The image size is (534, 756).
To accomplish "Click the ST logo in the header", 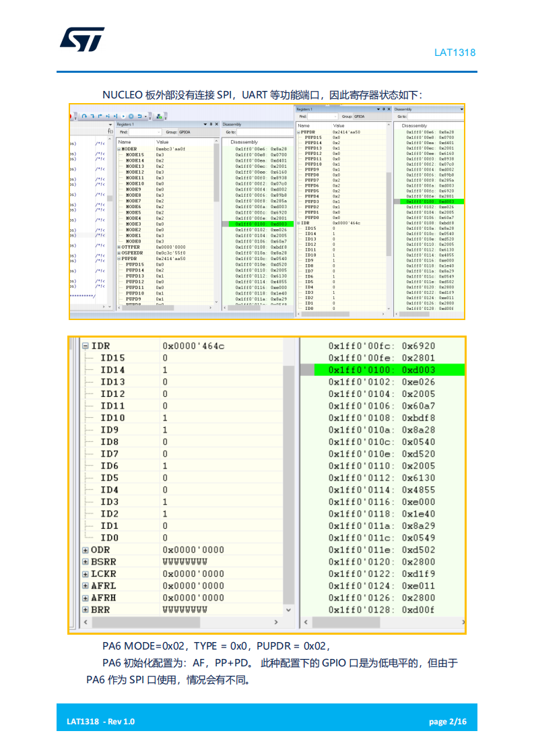I will (82, 39).
